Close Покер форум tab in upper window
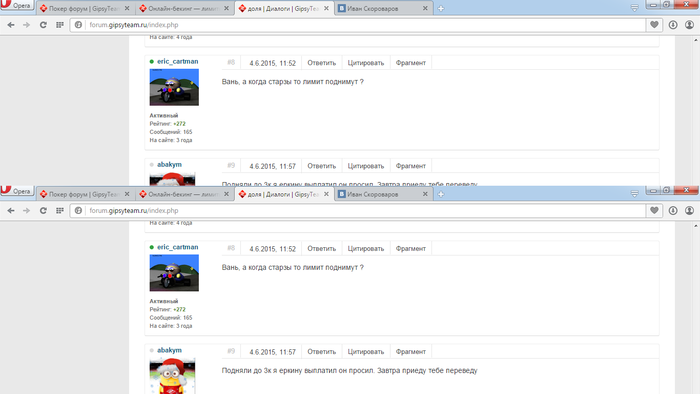Viewport: 700px width, 394px height. [x=127, y=8]
